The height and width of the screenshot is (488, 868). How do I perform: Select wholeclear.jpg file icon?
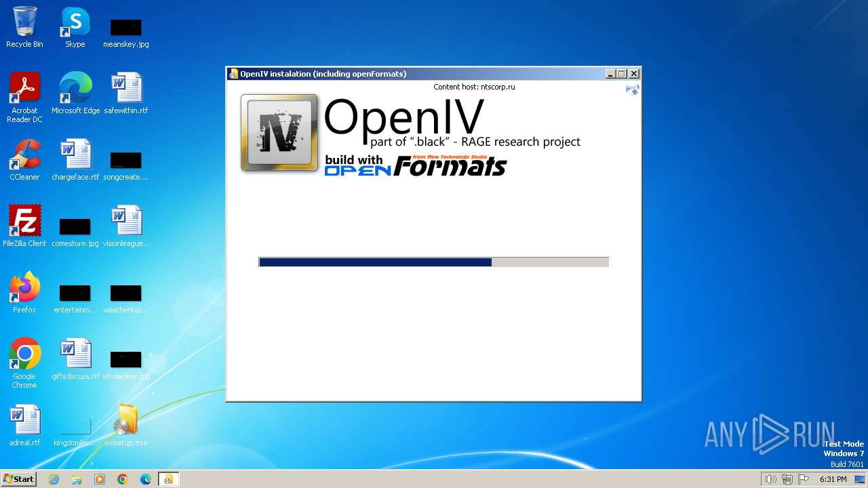pos(126,364)
